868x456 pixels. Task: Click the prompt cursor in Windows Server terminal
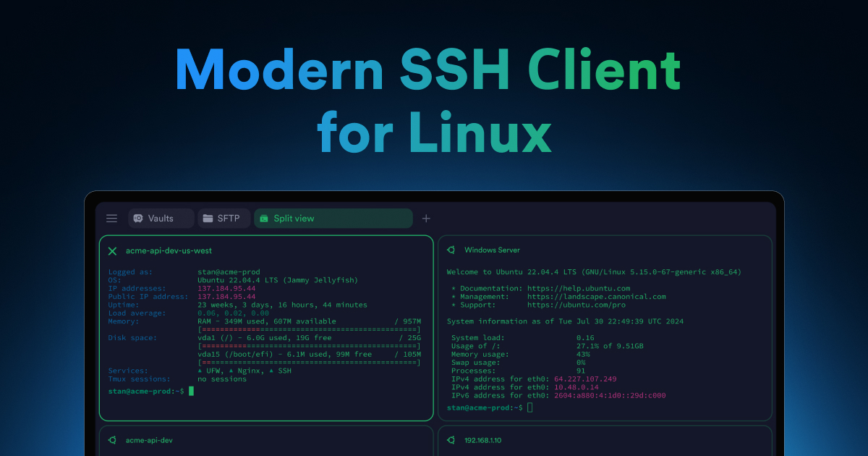coord(530,408)
